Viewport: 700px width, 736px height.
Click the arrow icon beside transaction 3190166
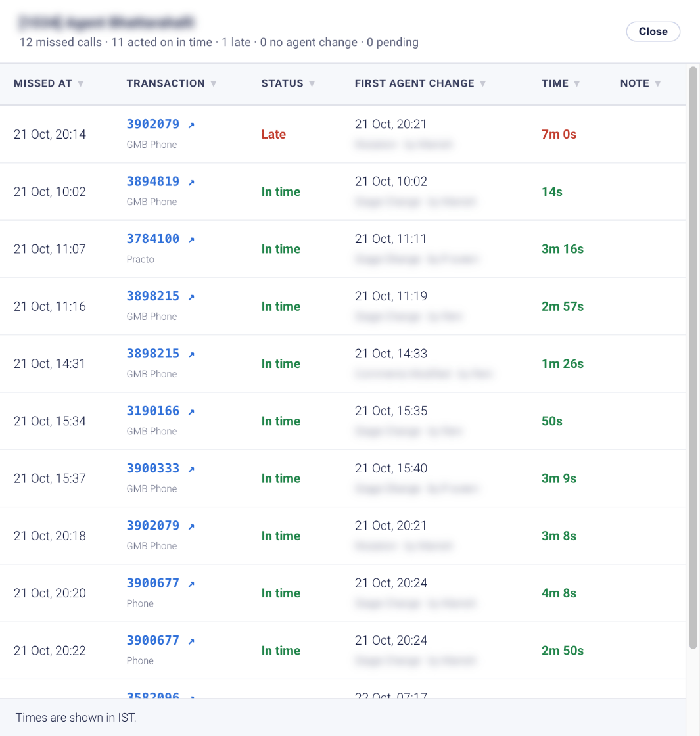point(191,411)
